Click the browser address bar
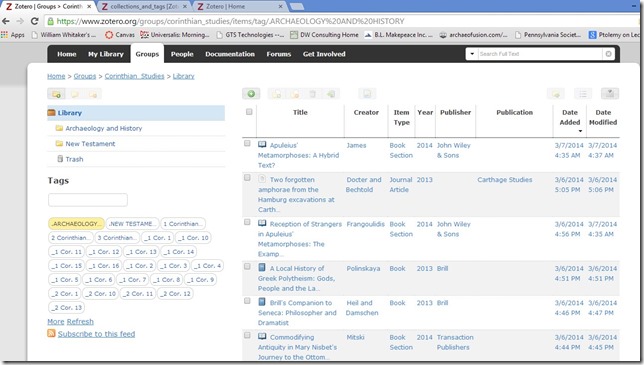The image size is (644, 365). coord(341,21)
